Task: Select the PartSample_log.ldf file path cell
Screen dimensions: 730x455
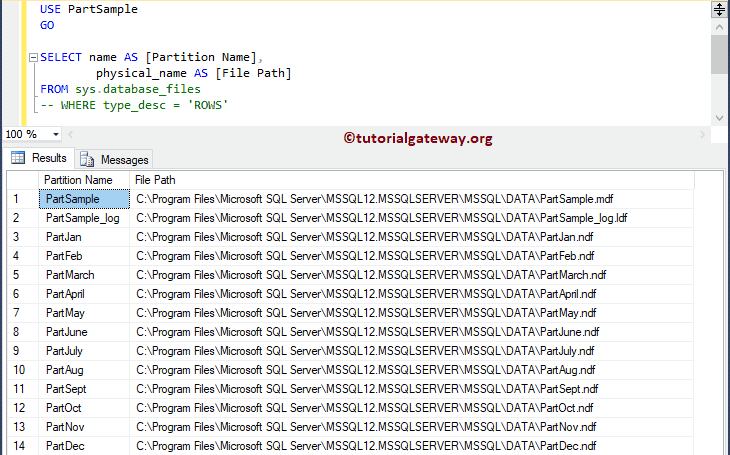Action: pyautogui.click(x=412, y=218)
